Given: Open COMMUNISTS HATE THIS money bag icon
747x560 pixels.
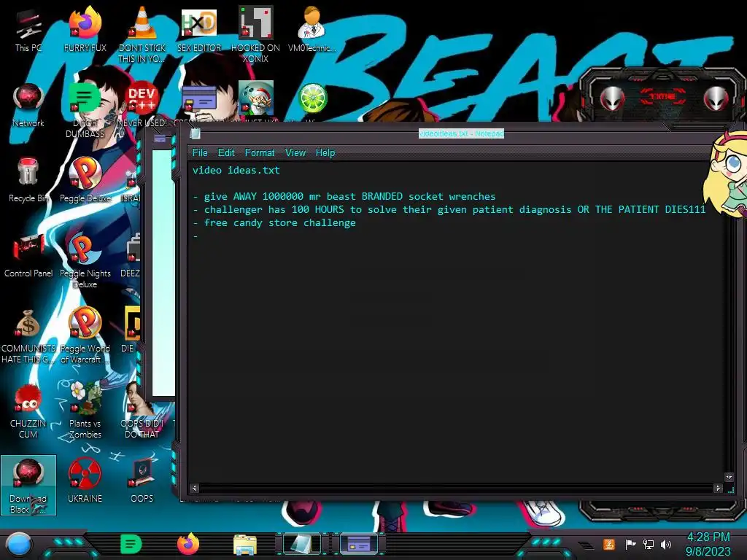Looking at the screenshot, I should pos(28,335).
